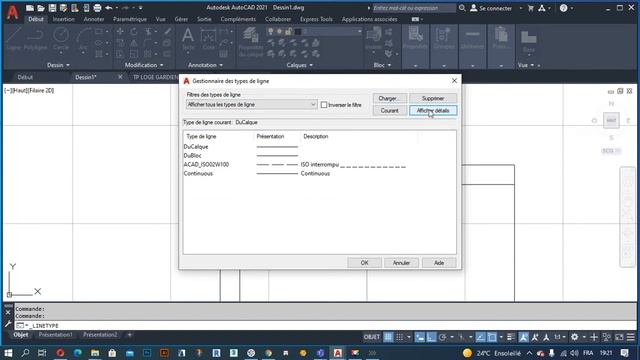Image resolution: width=640 pixels, height=360 pixels.
Task: Open the status bar customization menu icon
Action: tap(631, 337)
